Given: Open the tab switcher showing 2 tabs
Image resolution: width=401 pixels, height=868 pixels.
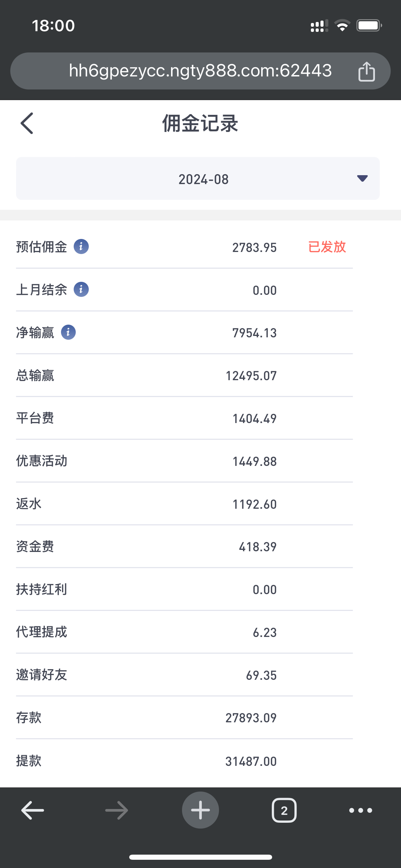Looking at the screenshot, I should click(x=284, y=810).
